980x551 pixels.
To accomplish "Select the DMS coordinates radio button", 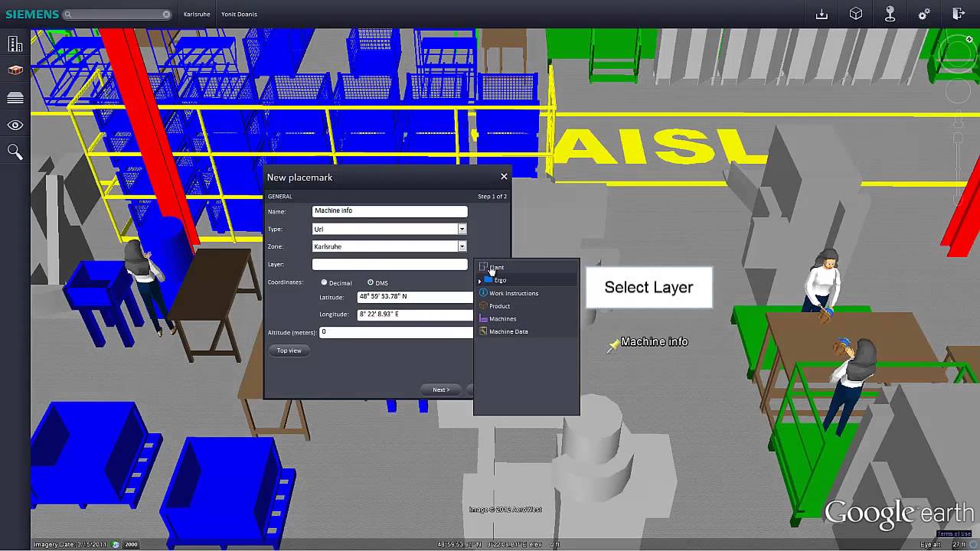I will click(x=371, y=282).
